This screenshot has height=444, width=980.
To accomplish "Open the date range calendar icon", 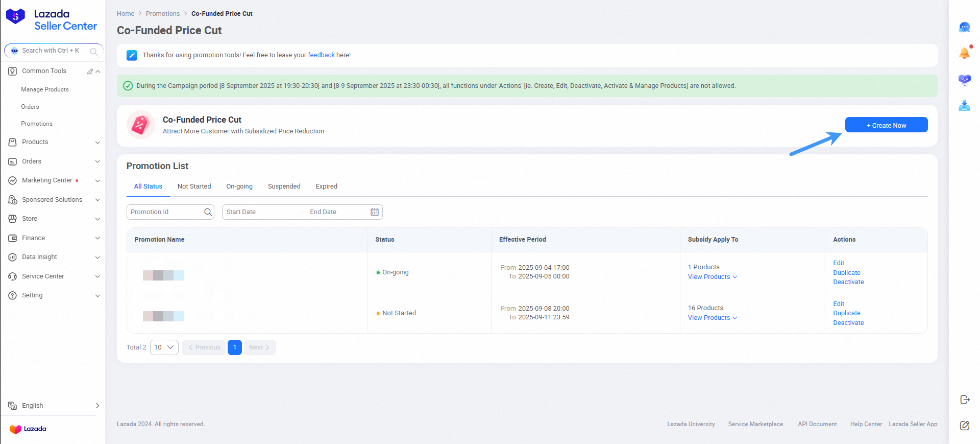I will [375, 212].
